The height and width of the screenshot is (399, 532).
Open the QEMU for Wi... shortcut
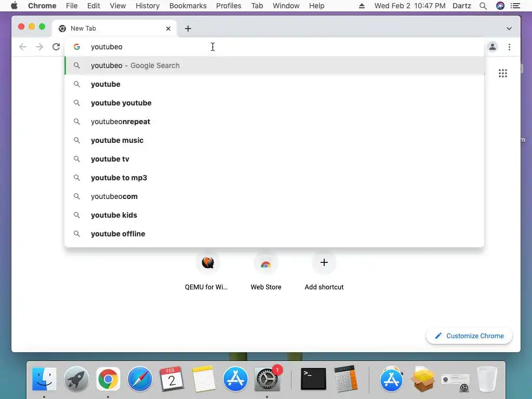[x=208, y=271]
